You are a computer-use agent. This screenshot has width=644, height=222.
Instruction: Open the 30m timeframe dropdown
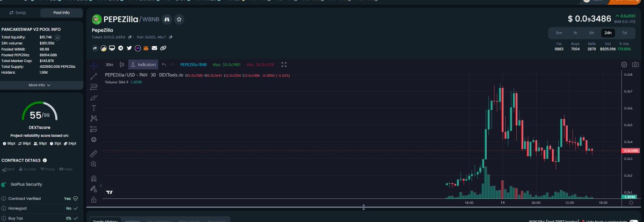coord(109,65)
